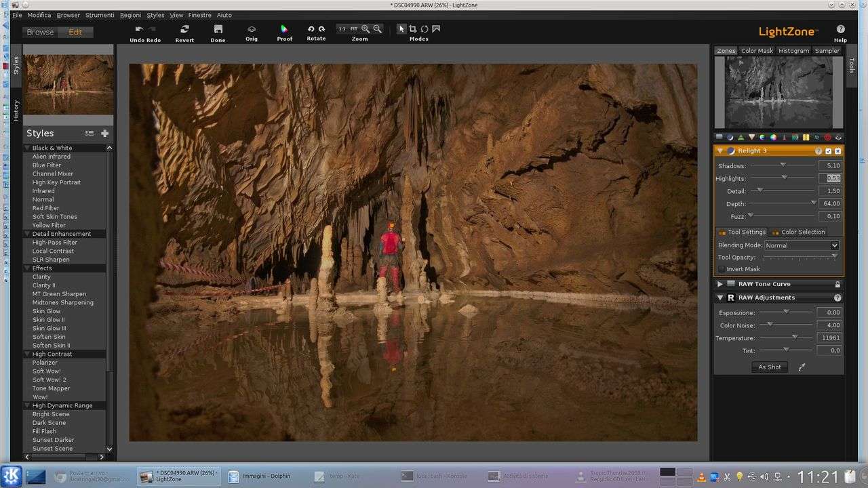868x488 pixels.
Task: Enable the Invert Mask checkbox
Action: 722,269
